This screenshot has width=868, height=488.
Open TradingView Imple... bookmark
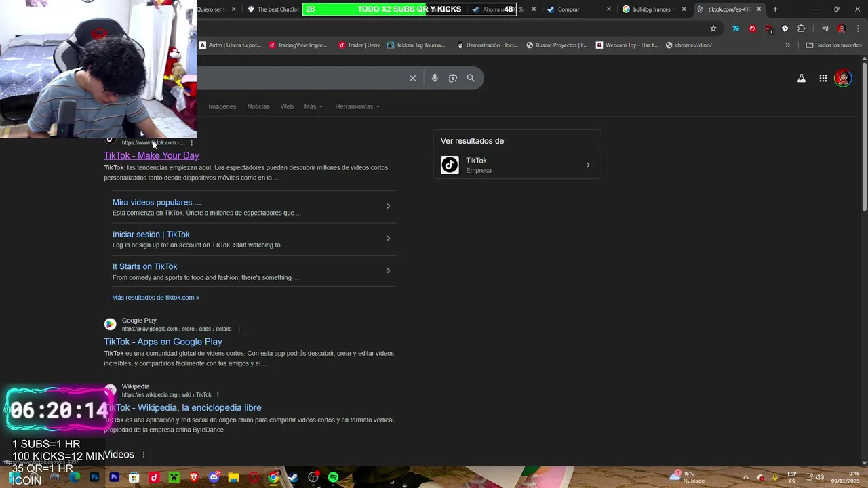click(x=298, y=45)
